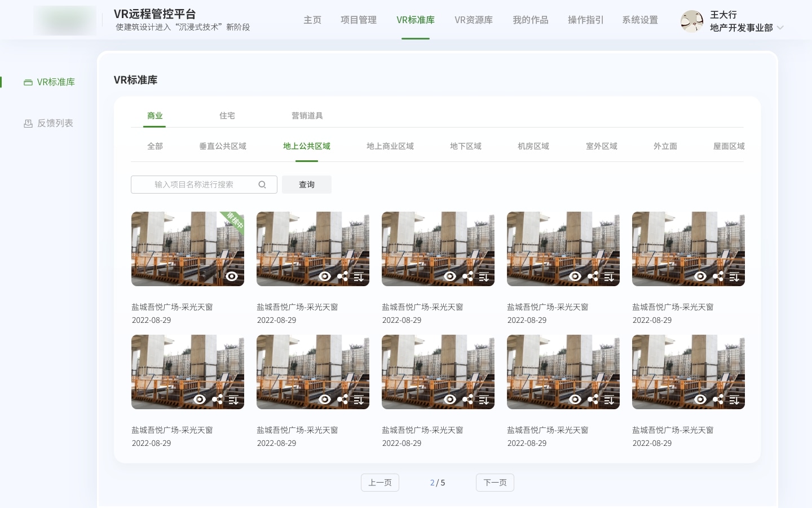
Task: Open the 反馈列表 feedback icon in sidebar
Action: tap(28, 123)
